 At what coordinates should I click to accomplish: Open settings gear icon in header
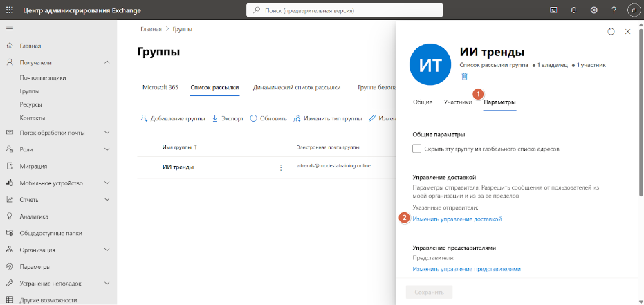coord(594,10)
